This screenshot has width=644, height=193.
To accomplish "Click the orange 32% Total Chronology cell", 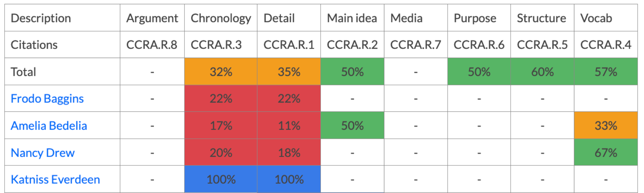I will click(x=221, y=72).
